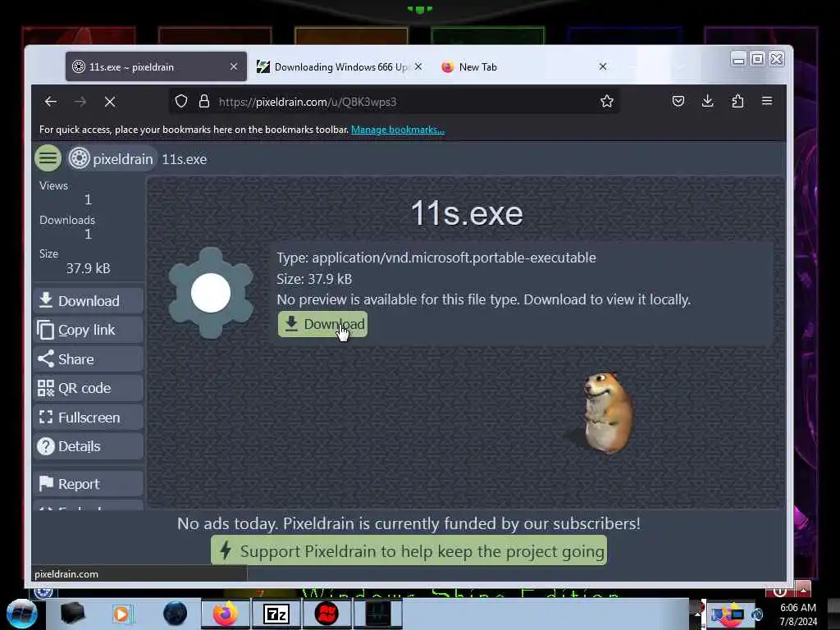This screenshot has width=840, height=630.
Task: Click the gear file-type icon
Action: 211,293
